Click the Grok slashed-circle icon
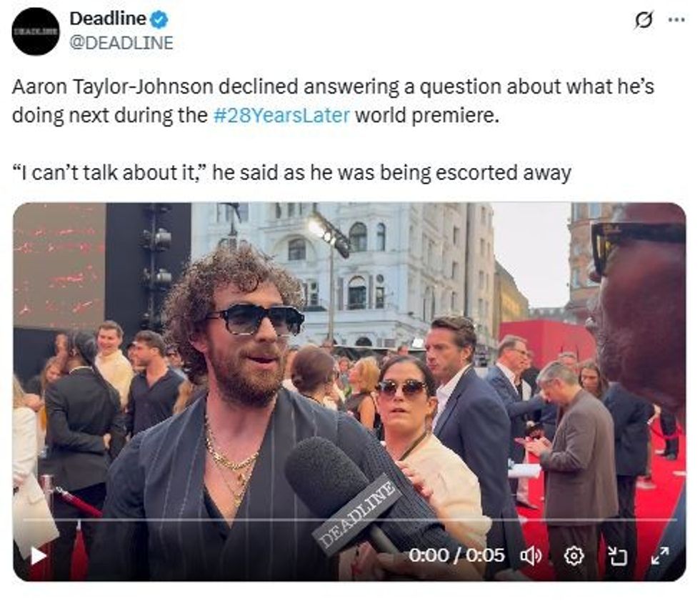 click(644, 20)
